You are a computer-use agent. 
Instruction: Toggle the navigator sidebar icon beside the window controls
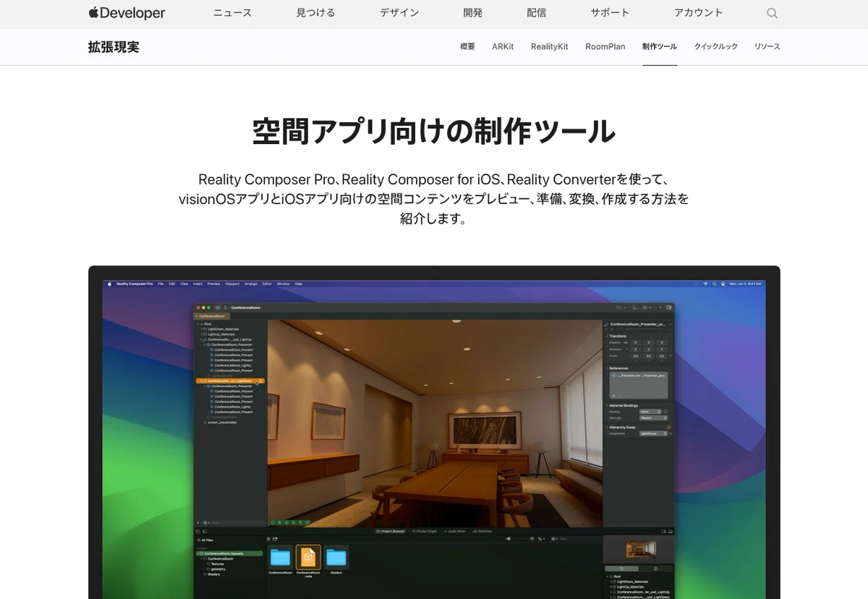pos(218,307)
